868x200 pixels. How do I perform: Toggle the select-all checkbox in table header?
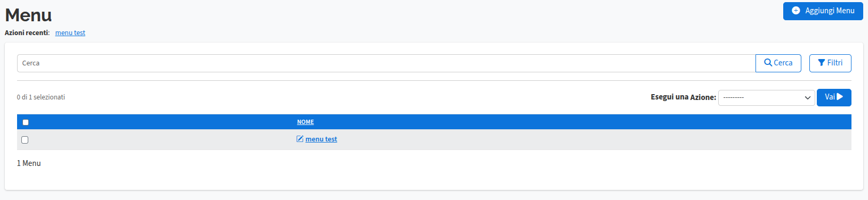pos(26,122)
